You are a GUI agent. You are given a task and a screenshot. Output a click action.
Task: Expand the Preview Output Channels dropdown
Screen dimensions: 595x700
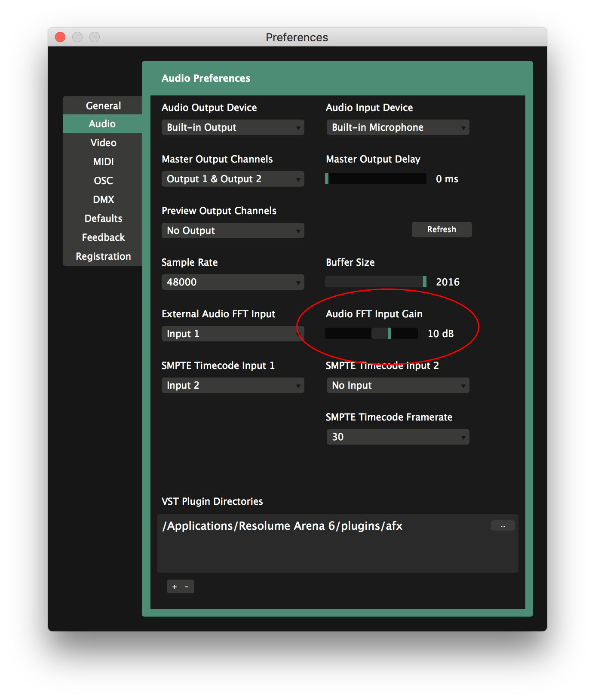(x=233, y=230)
